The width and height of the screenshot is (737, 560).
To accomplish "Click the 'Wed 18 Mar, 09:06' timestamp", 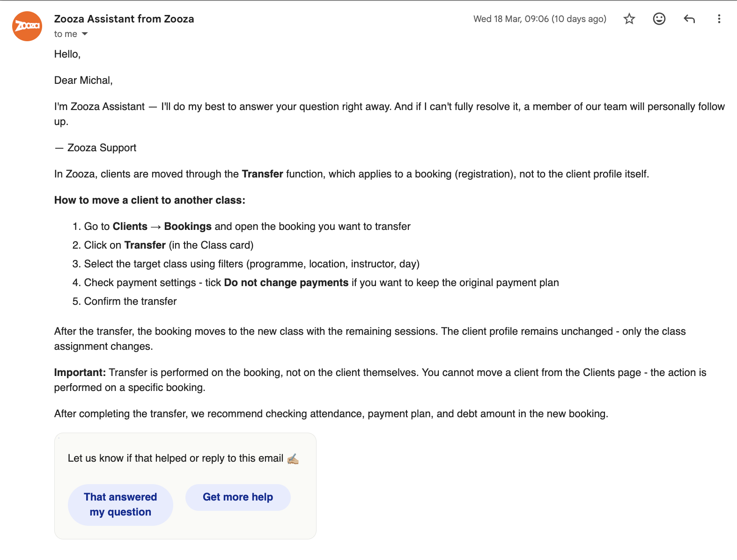I will click(x=539, y=19).
